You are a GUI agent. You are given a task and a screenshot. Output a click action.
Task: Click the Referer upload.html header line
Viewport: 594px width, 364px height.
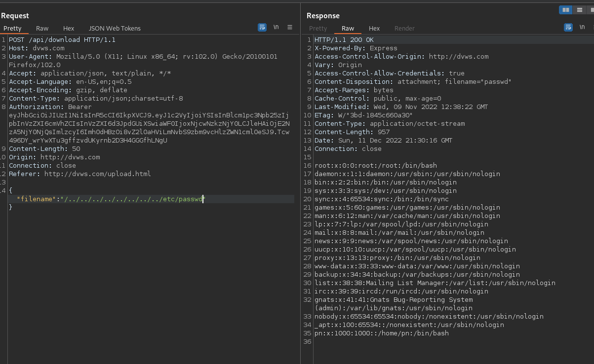(x=80, y=174)
